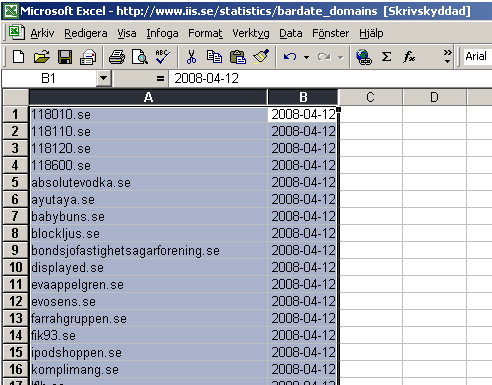
Task: Click cell containing komplimang.se
Action: (x=148, y=369)
